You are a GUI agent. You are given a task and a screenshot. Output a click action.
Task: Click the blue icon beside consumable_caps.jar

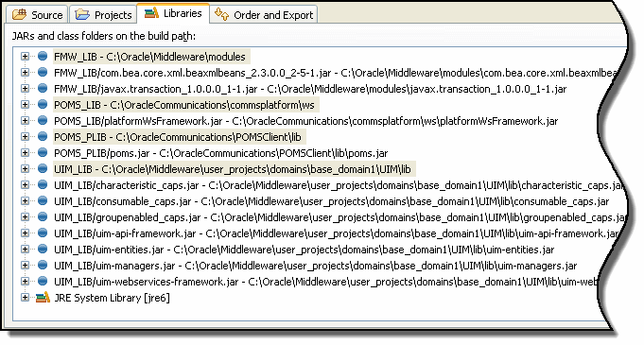[43, 200]
